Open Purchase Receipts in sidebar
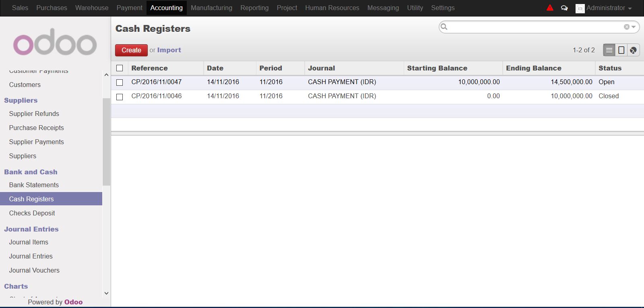The width and height of the screenshot is (644, 308). pyautogui.click(x=37, y=128)
